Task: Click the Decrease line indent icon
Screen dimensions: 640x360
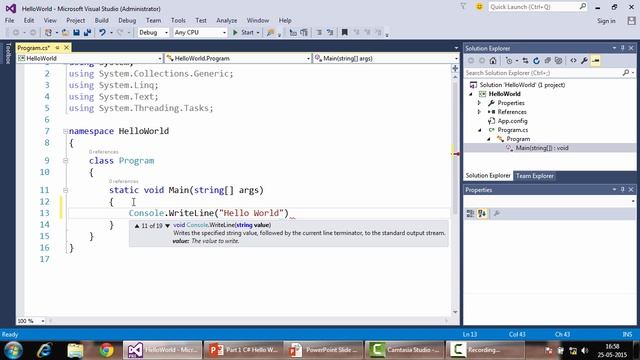Action: click(x=293, y=32)
